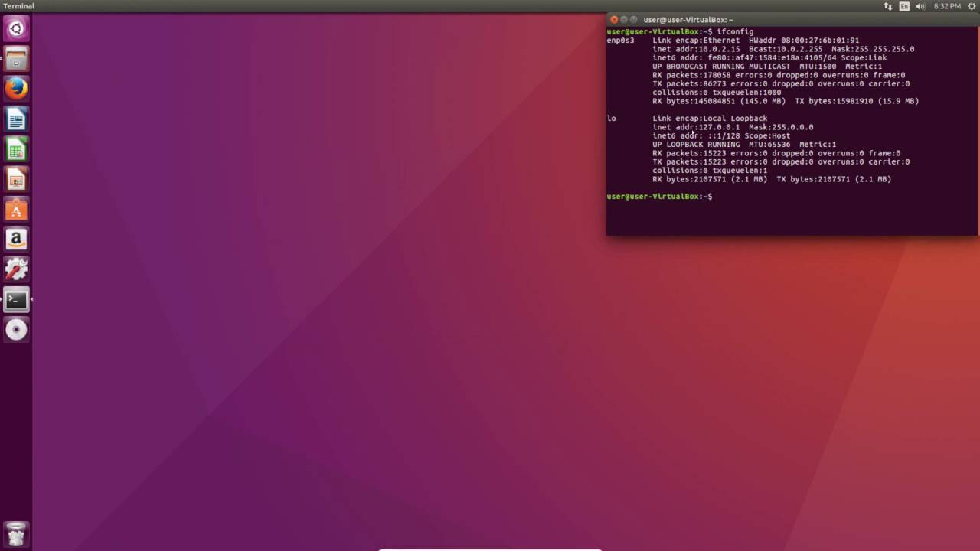This screenshot has height=551, width=980.
Task: Open the network connection indicator
Action: [888, 6]
